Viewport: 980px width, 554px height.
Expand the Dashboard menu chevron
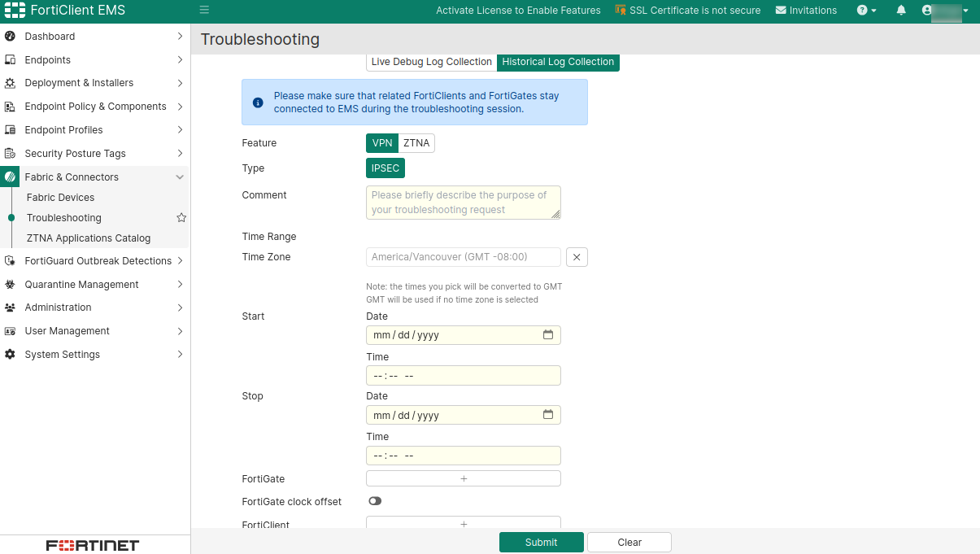[180, 37]
